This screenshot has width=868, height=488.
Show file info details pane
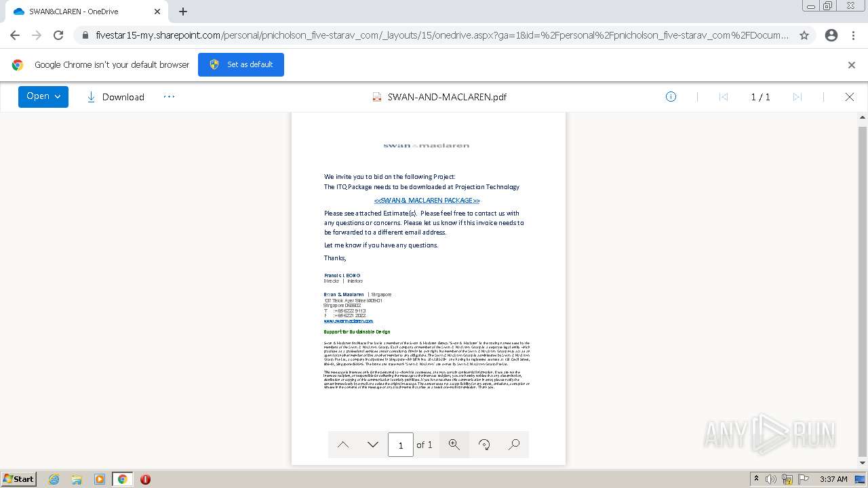(x=671, y=97)
